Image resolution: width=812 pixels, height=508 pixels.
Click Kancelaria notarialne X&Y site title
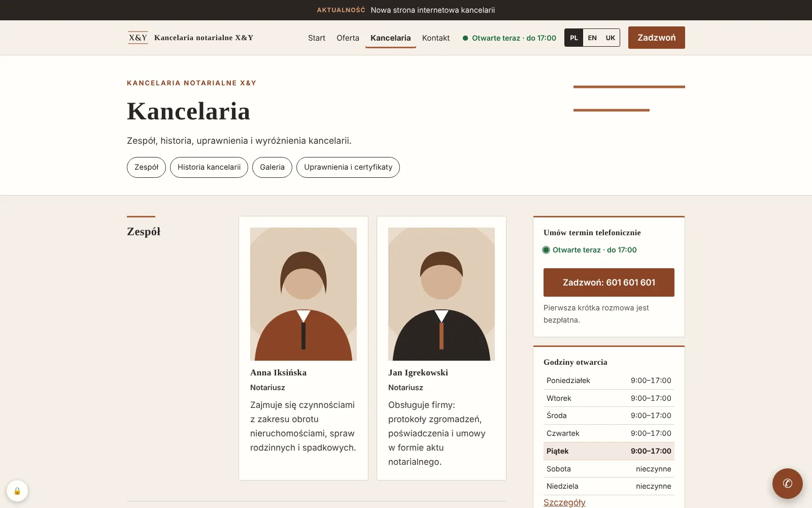[x=204, y=38]
